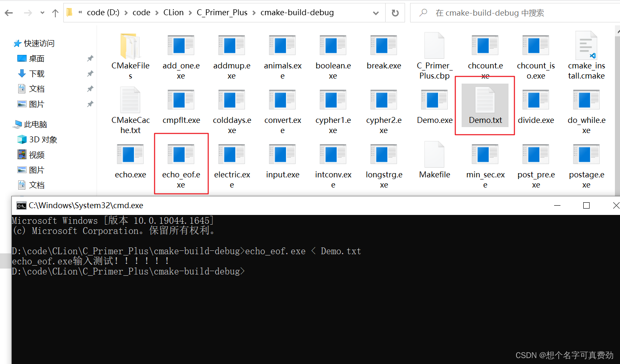Select the cmpflt.exe file icon
Viewport: 620px width, 364px height.
(x=181, y=100)
